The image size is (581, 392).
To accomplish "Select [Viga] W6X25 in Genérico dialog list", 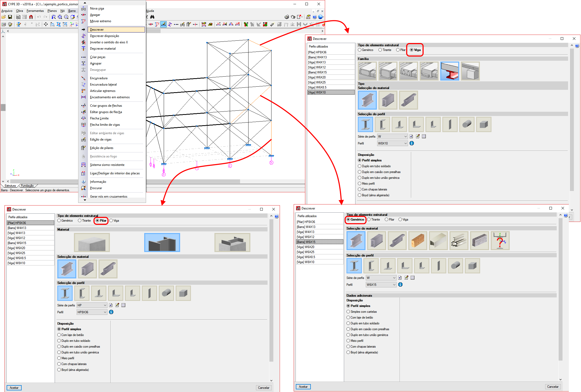I will (x=320, y=252).
